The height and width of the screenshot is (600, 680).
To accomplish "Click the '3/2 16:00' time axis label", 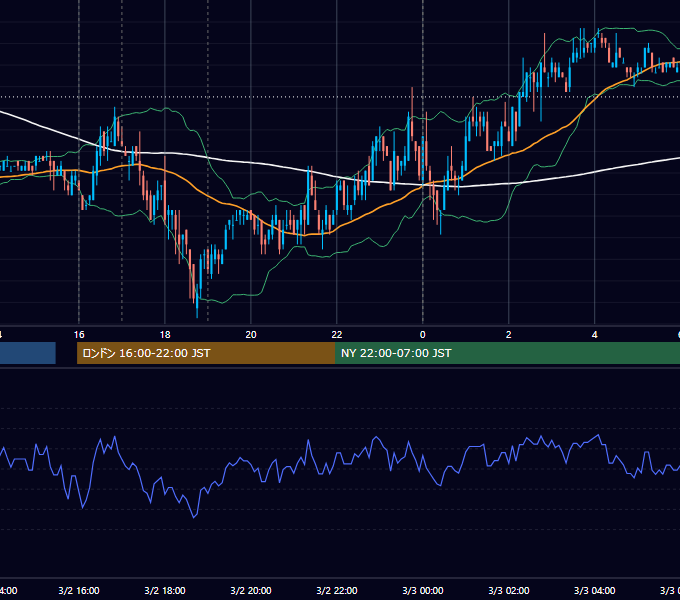I will point(79,591).
